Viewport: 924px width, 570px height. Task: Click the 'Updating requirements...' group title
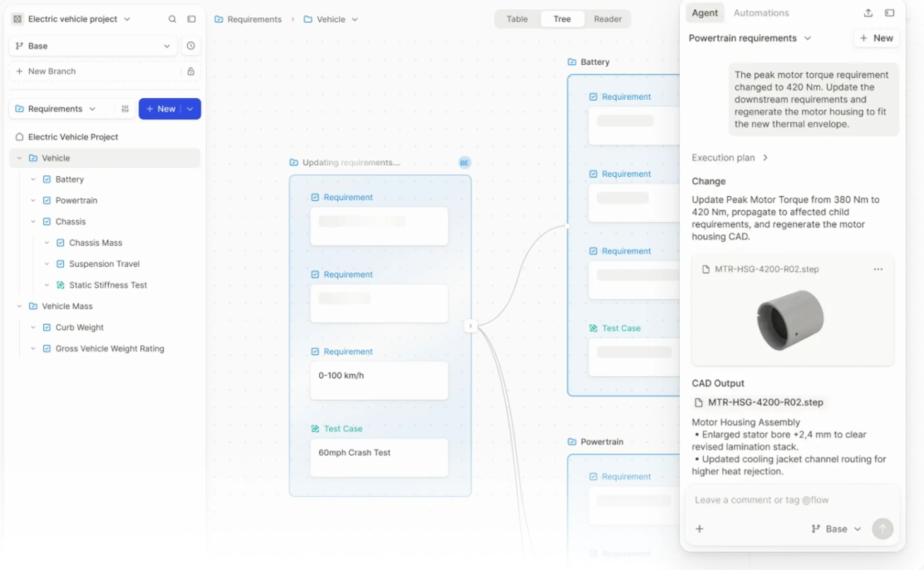coord(351,162)
